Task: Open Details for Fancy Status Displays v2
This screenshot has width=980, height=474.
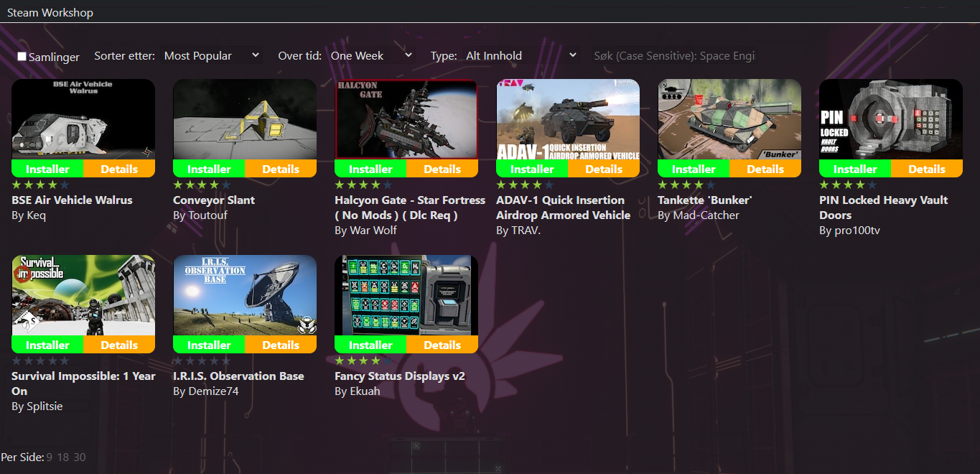Action: tap(442, 345)
